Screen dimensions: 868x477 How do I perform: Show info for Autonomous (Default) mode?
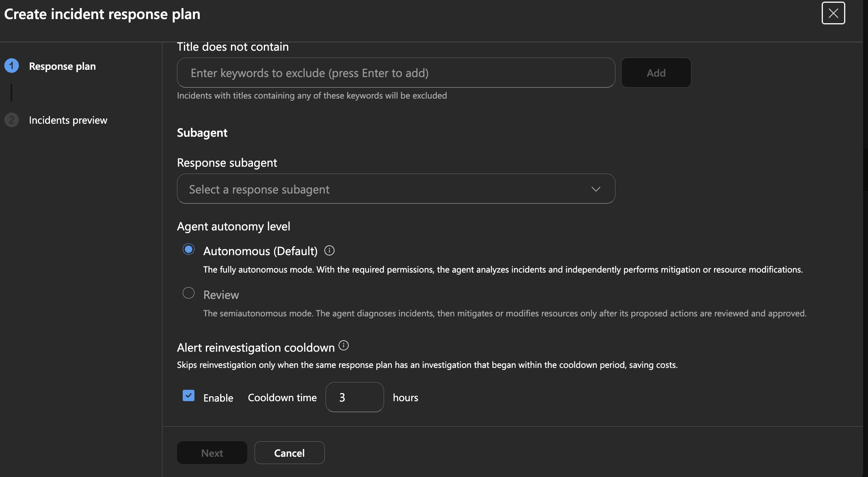[x=329, y=251]
